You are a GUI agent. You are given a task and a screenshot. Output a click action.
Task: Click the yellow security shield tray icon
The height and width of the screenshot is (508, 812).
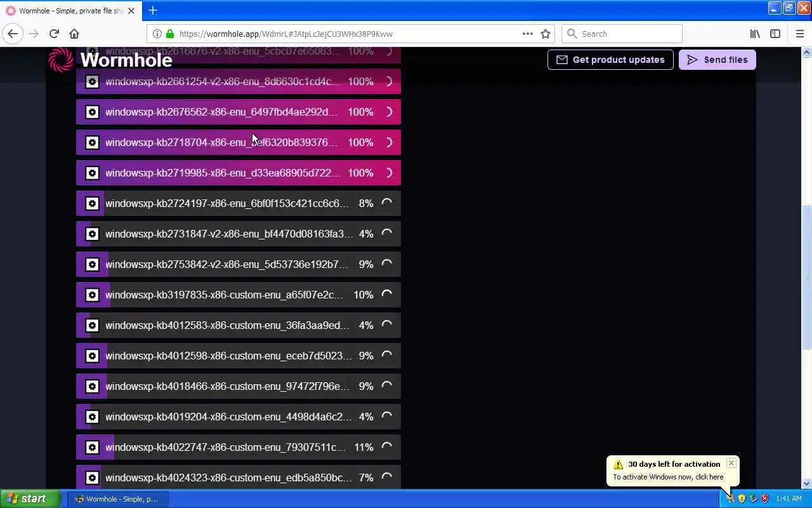tap(742, 498)
